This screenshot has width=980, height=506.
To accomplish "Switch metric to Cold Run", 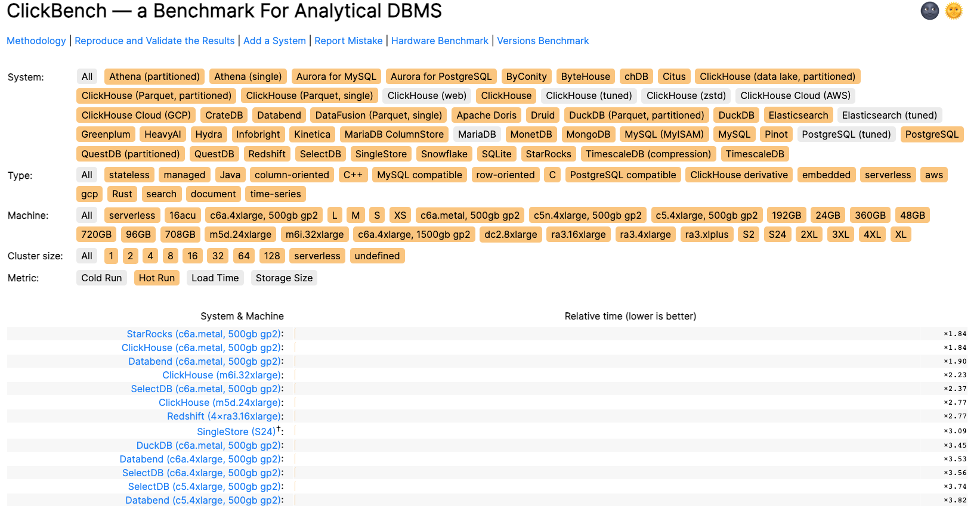I will 101,277.
